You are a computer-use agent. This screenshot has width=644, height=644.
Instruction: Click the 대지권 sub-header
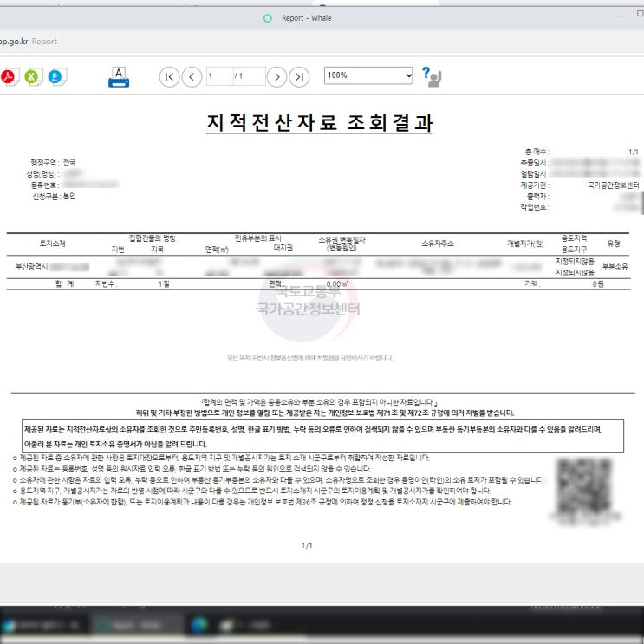click(283, 248)
